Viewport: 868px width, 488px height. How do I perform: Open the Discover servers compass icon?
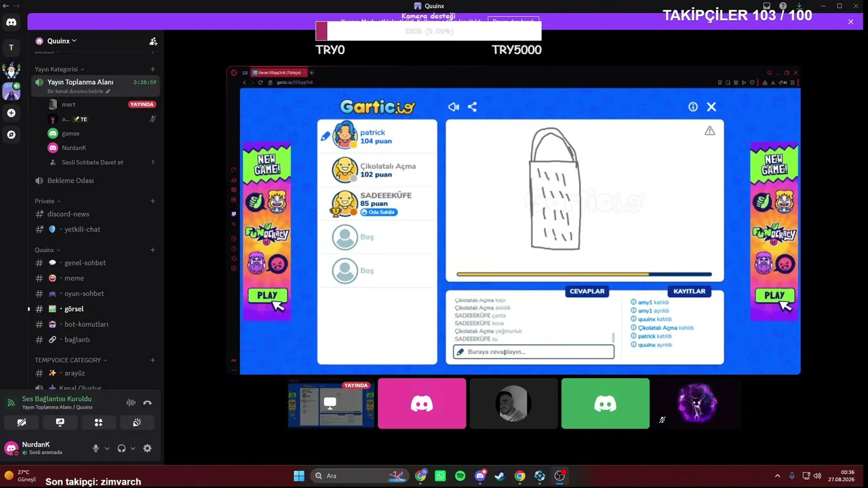(11, 135)
